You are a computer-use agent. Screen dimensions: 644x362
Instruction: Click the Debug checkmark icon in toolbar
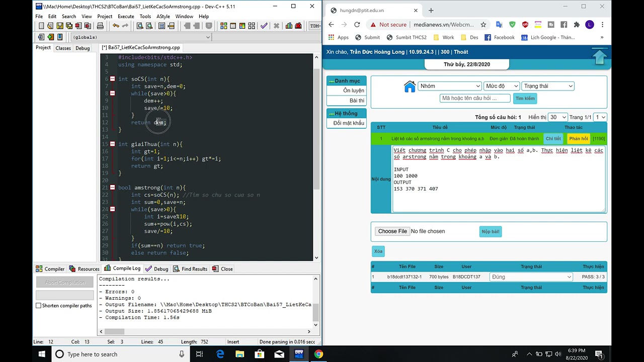[264, 26]
